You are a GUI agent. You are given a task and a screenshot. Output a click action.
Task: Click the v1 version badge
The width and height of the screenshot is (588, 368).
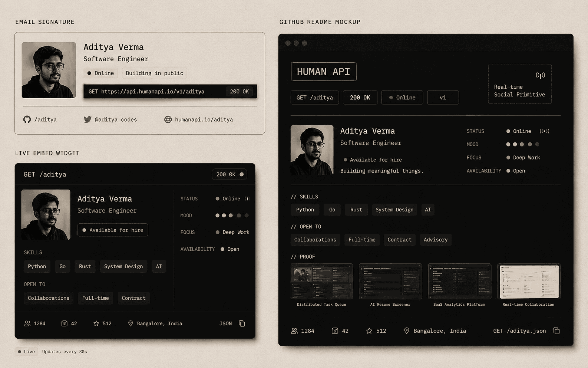click(443, 98)
